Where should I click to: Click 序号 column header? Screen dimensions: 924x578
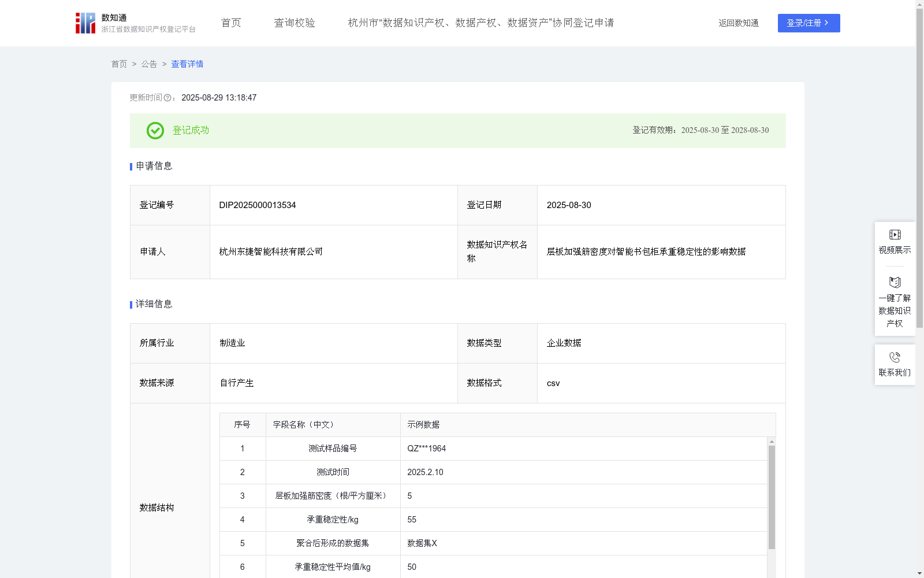pos(242,425)
